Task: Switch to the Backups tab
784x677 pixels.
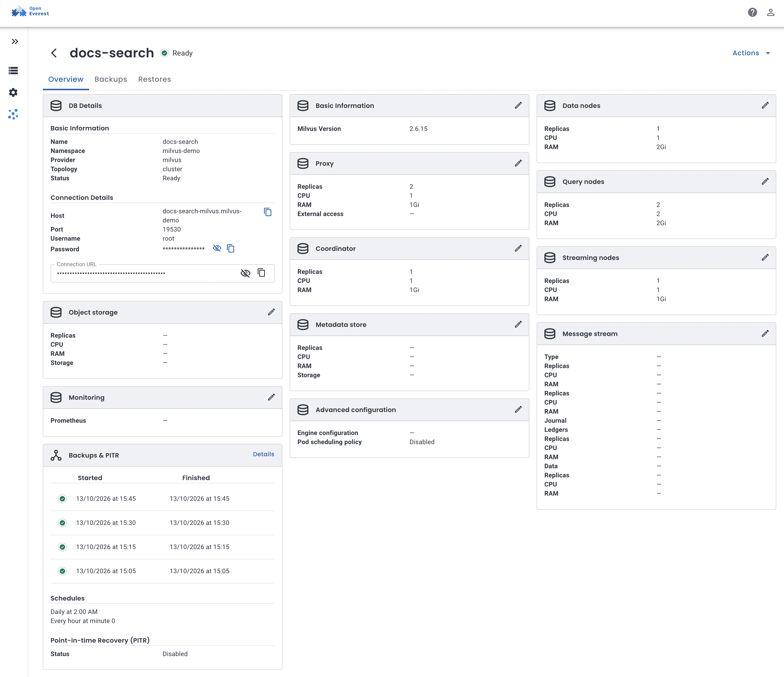Action: point(111,79)
